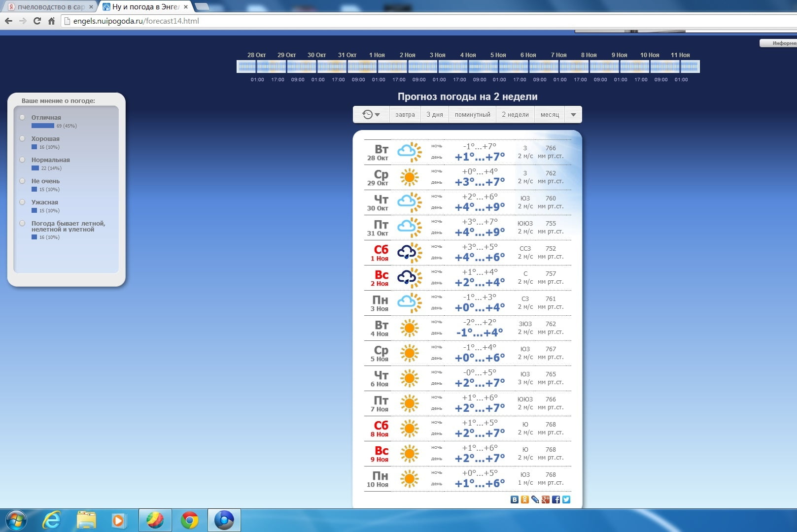Open the clock history dropdown
The image size is (797, 532).
(371, 115)
